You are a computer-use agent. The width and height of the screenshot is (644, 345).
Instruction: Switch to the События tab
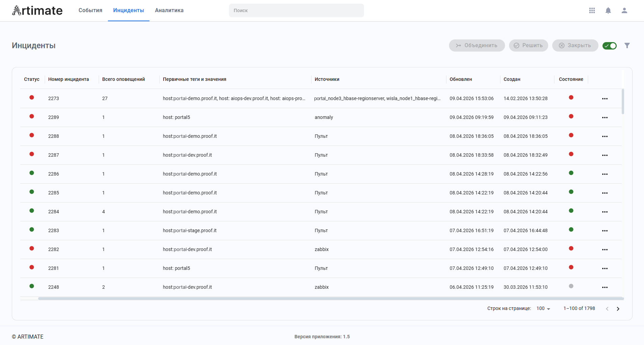(90, 10)
